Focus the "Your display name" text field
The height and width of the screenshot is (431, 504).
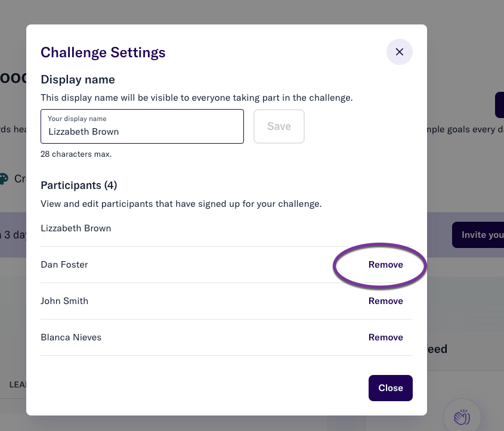(x=142, y=126)
